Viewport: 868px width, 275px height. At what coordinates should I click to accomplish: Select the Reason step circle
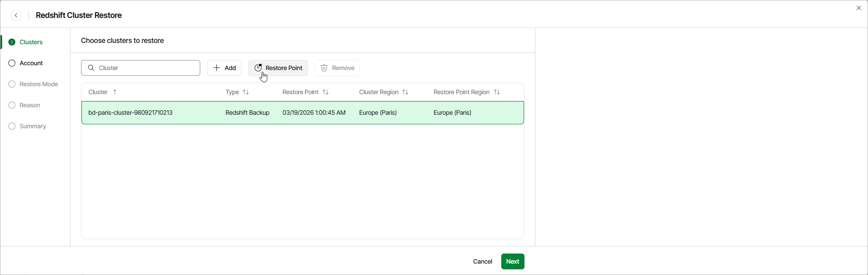12,105
